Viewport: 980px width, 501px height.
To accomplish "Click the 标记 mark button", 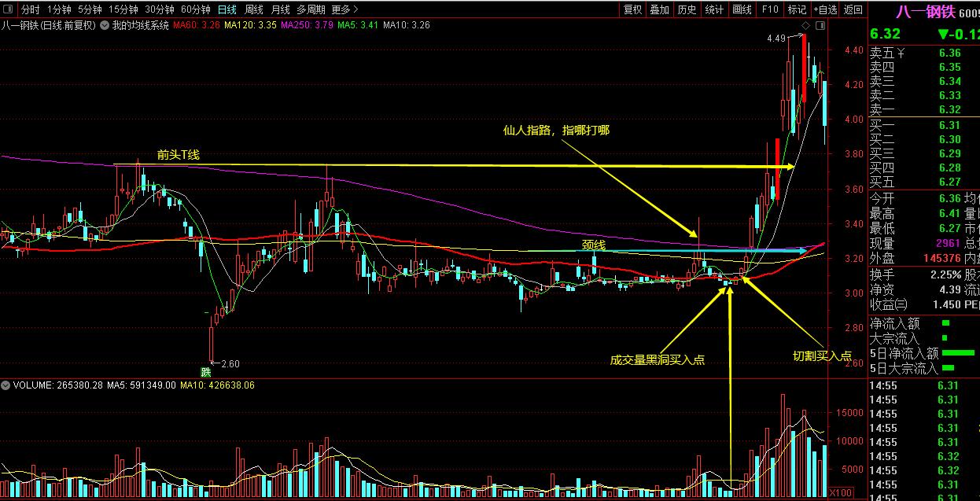I will [x=797, y=9].
